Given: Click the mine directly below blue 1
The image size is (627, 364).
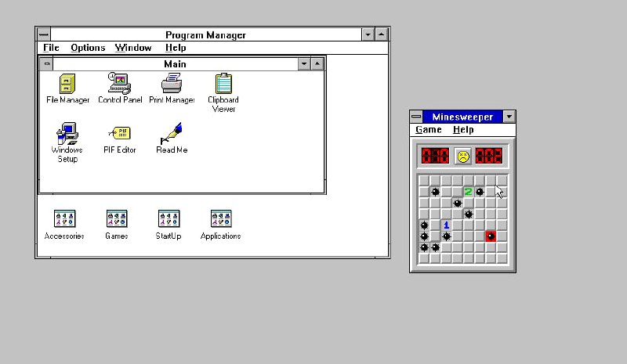Looking at the screenshot, I should click(x=446, y=236).
